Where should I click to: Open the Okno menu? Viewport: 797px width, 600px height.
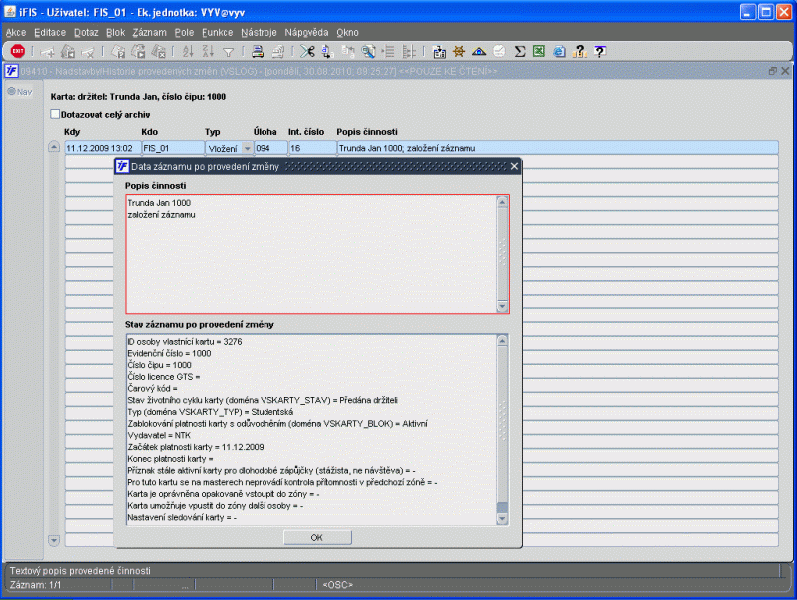pos(347,33)
